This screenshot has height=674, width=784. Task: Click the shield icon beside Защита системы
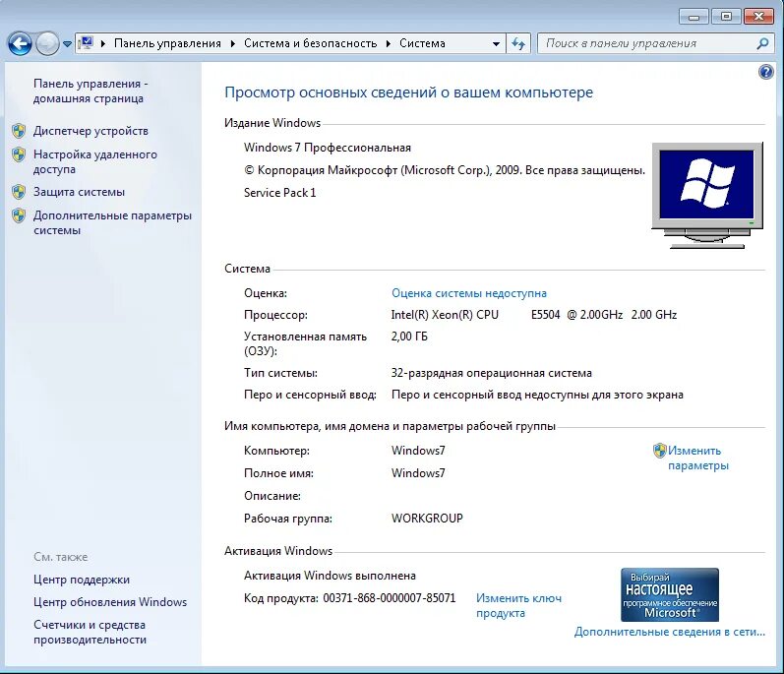pyautogui.click(x=19, y=192)
